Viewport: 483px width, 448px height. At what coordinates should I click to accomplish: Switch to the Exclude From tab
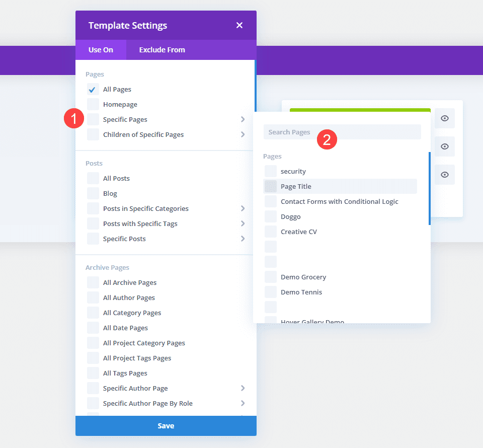coord(162,49)
